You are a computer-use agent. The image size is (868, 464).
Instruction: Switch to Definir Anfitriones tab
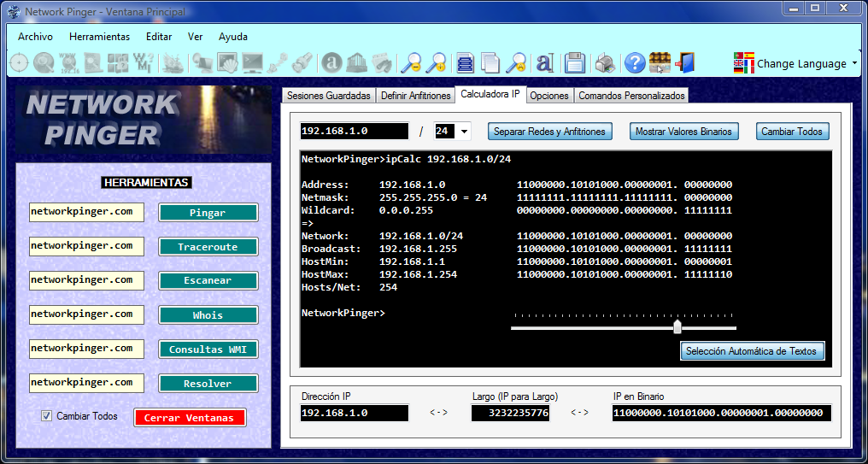coord(416,96)
